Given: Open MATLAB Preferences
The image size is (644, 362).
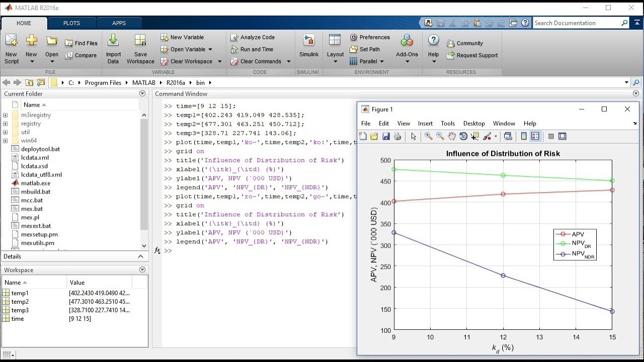Looking at the screenshot, I should (370, 37).
